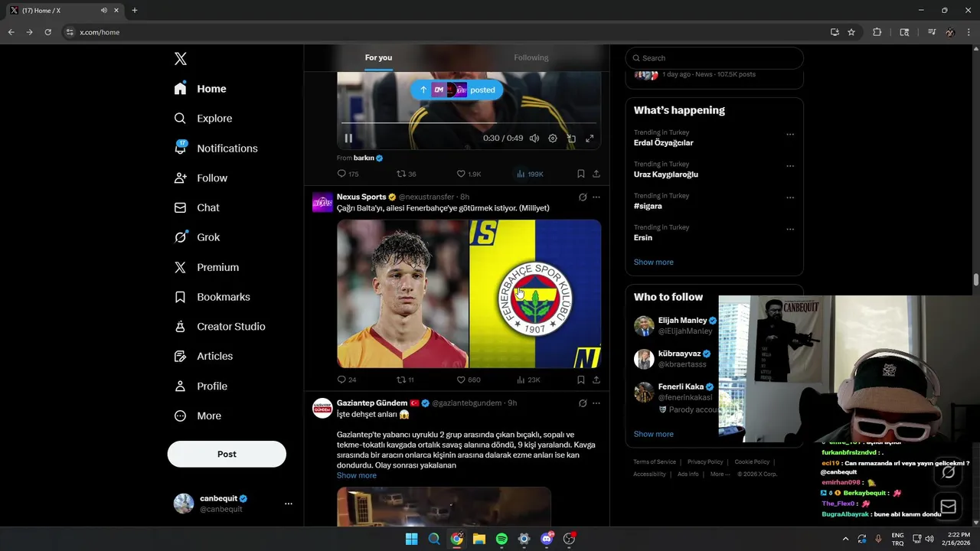980x551 pixels.
Task: Open Spotify from the taskbar
Action: pyautogui.click(x=501, y=539)
